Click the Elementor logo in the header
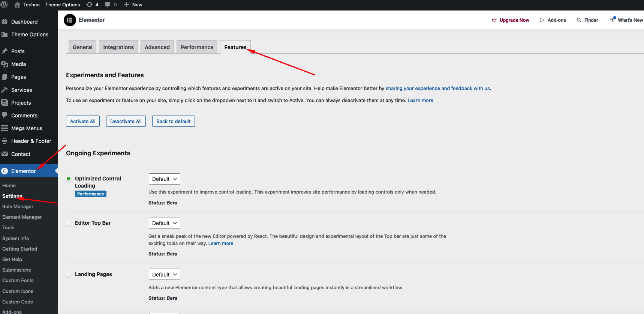 [70, 20]
